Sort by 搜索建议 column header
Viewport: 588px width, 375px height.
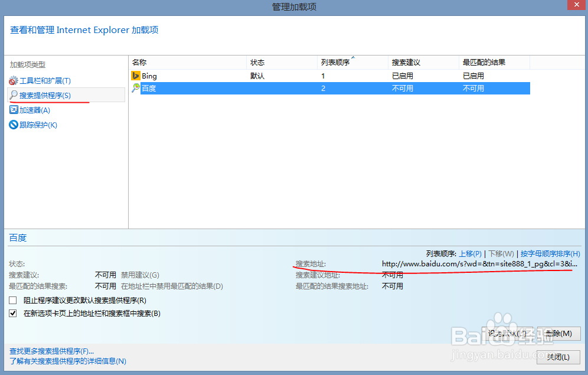[x=423, y=62]
